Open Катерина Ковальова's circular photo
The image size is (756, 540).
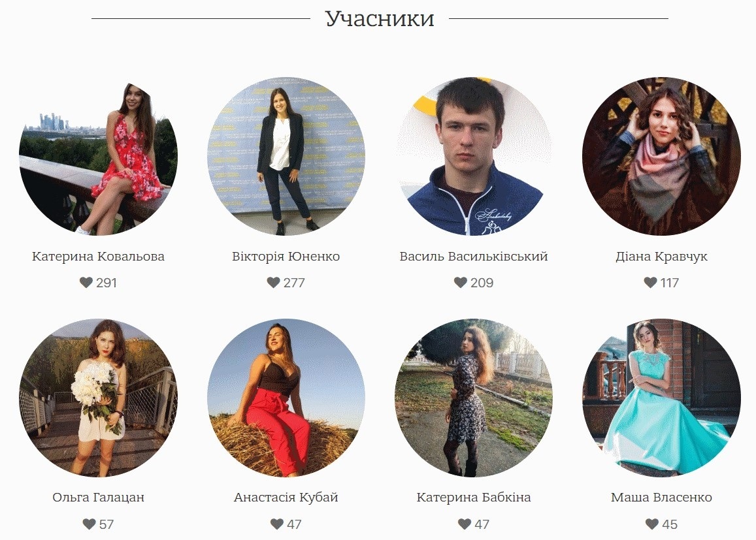[x=99, y=157]
